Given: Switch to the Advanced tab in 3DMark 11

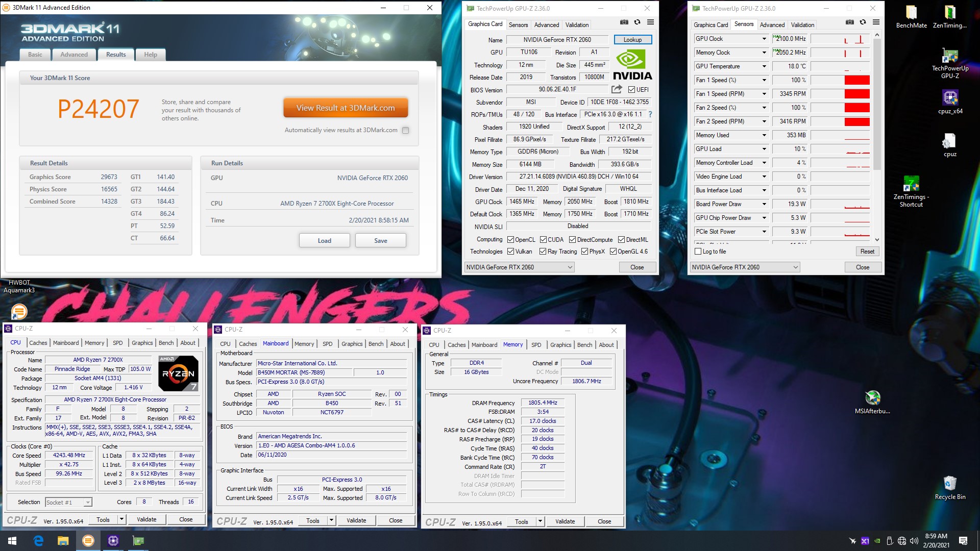Looking at the screenshot, I should [74, 55].
